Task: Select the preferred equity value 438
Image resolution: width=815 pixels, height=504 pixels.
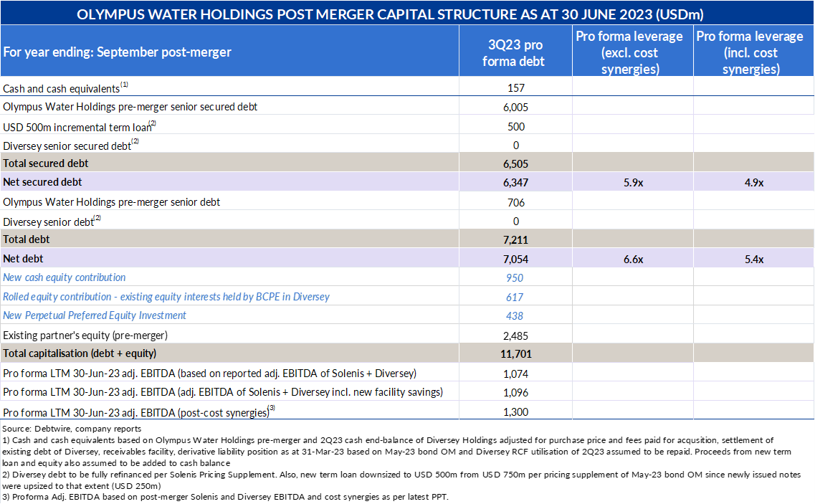Action: click(515, 315)
